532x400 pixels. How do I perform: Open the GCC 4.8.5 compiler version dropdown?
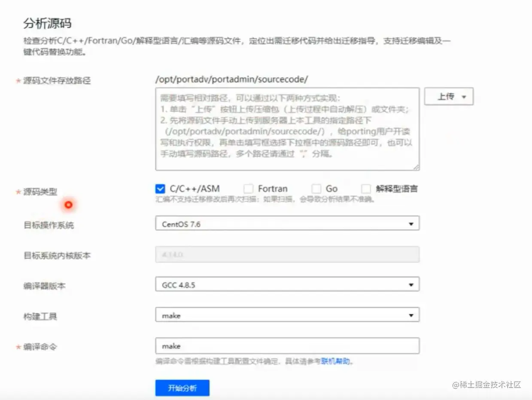[287, 284]
